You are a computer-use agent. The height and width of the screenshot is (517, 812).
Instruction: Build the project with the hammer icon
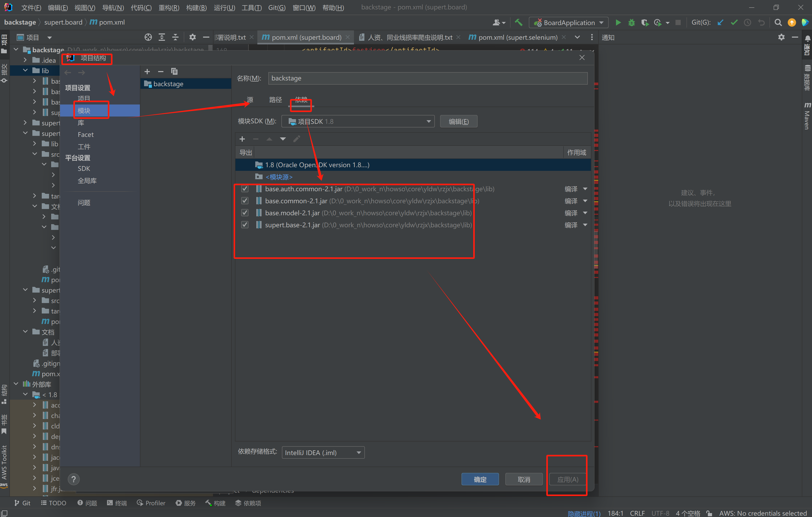pyautogui.click(x=519, y=23)
